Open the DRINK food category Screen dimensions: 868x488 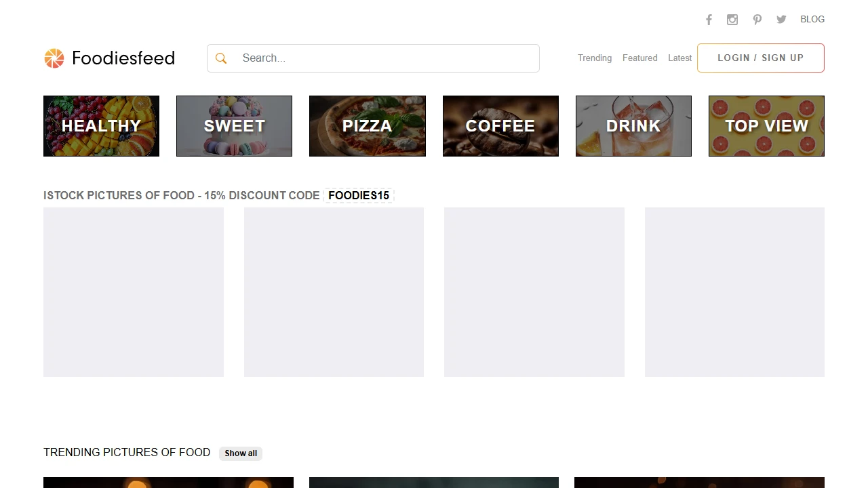coord(633,125)
